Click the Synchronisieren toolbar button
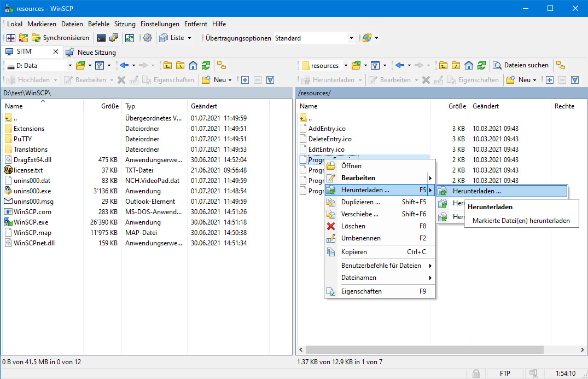This screenshot has width=588, height=379. click(x=61, y=38)
